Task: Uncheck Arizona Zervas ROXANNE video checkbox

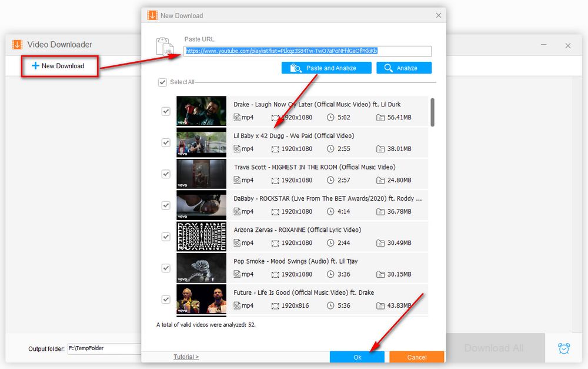Action: [166, 237]
